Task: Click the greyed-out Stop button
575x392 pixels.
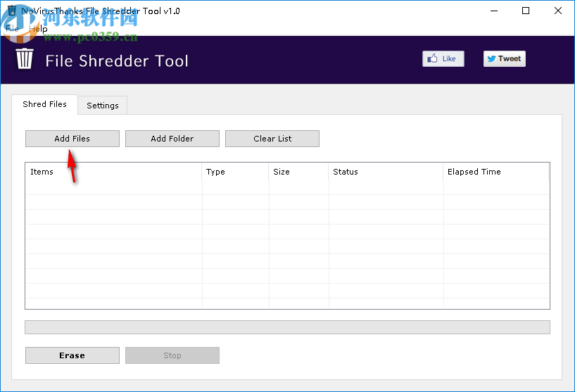Action: point(172,355)
